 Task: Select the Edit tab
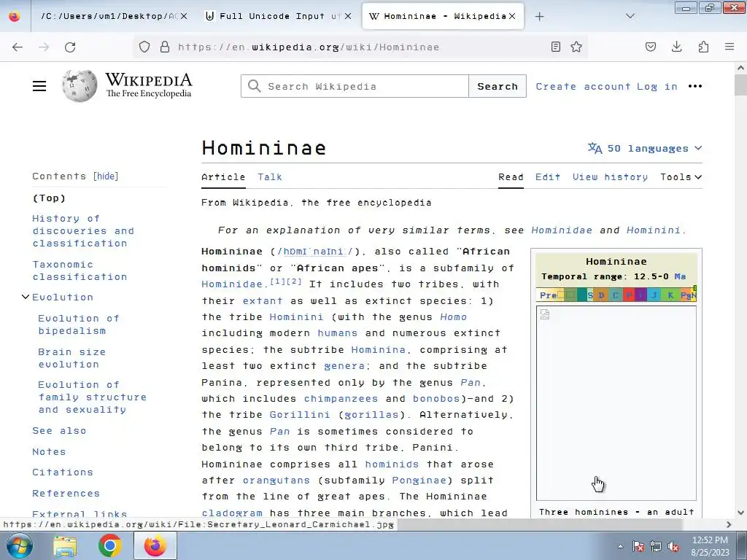point(548,176)
